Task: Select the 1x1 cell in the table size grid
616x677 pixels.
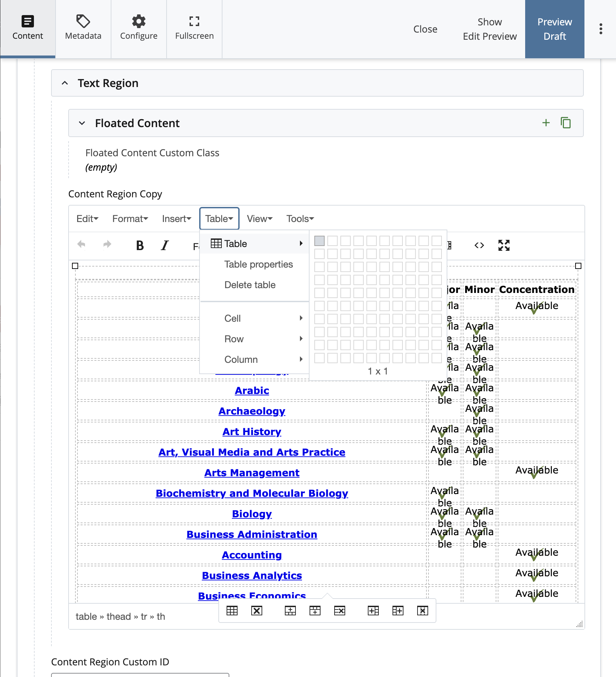Action: 320,241
